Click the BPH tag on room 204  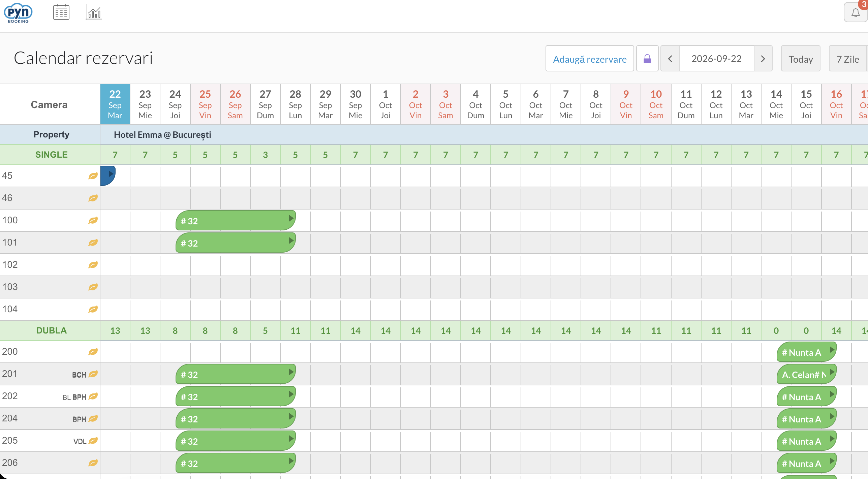click(x=79, y=419)
